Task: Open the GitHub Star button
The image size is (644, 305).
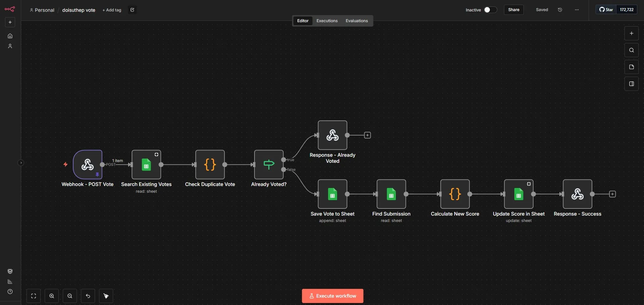Action: pyautogui.click(x=606, y=10)
